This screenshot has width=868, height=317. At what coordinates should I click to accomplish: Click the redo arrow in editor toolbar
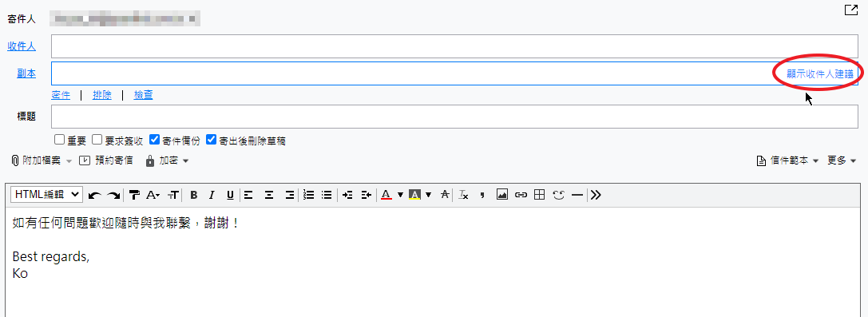pyautogui.click(x=113, y=195)
